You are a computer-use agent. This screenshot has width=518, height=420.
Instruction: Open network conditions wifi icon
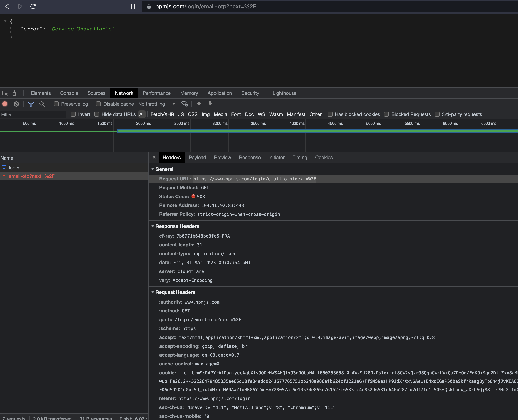coord(184,104)
